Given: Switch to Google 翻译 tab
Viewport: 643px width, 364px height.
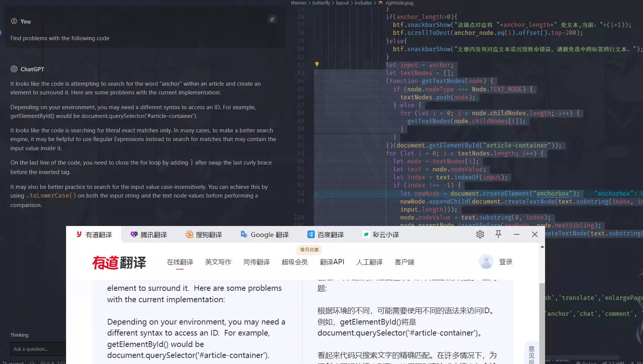Looking at the screenshot, I should [x=265, y=235].
